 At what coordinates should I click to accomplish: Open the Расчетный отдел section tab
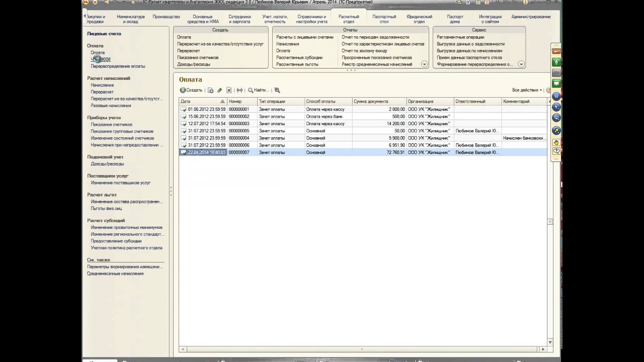pyautogui.click(x=349, y=19)
